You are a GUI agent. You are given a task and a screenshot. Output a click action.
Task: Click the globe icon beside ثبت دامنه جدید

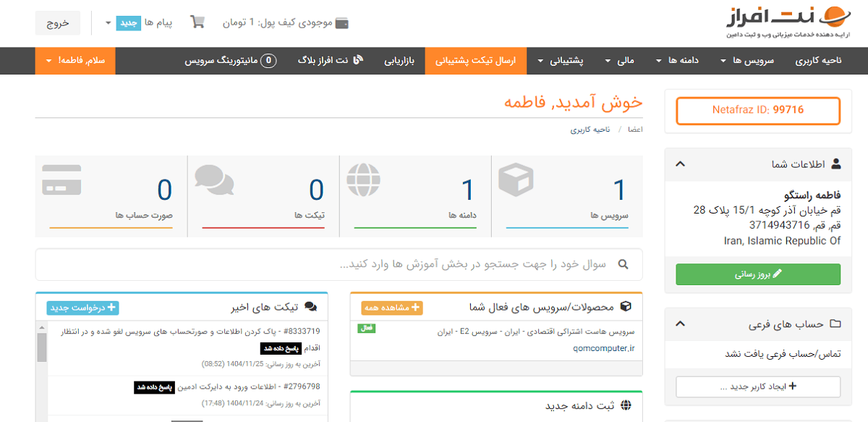[x=626, y=405]
